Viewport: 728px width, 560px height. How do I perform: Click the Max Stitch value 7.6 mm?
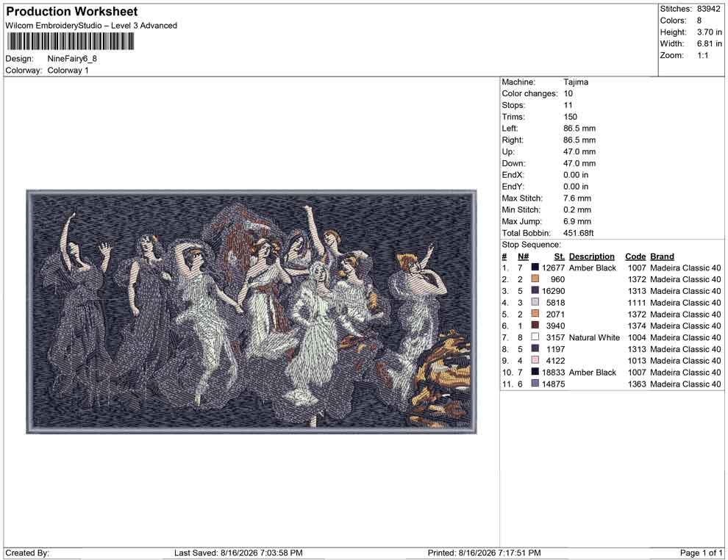coord(577,198)
